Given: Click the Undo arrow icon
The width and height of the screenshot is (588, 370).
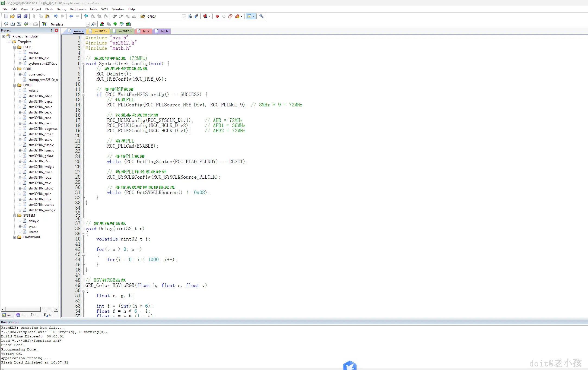Looking at the screenshot, I should tap(56, 16).
